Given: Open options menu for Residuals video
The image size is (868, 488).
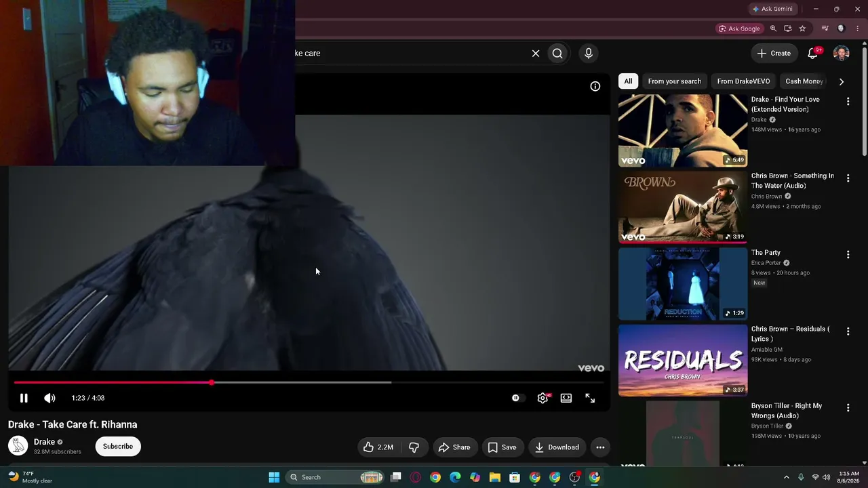Looking at the screenshot, I should (x=848, y=331).
